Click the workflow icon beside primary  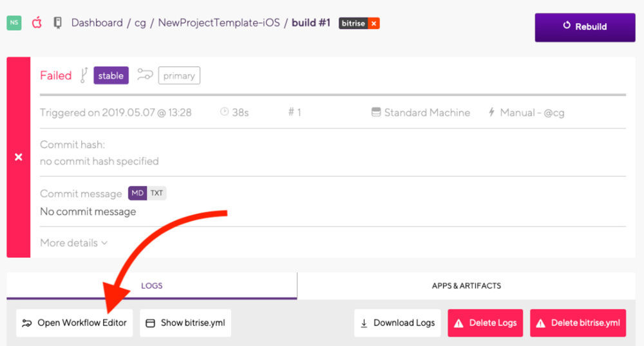pyautogui.click(x=145, y=75)
